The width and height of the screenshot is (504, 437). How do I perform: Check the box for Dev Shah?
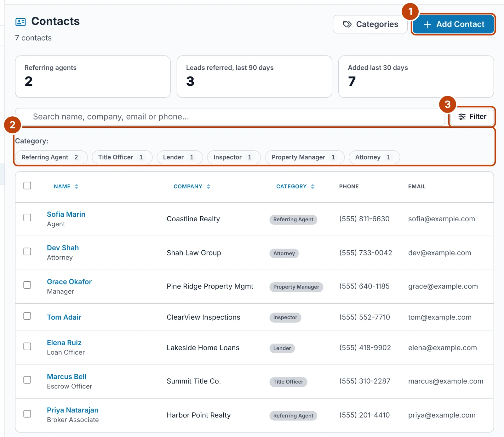[27, 251]
